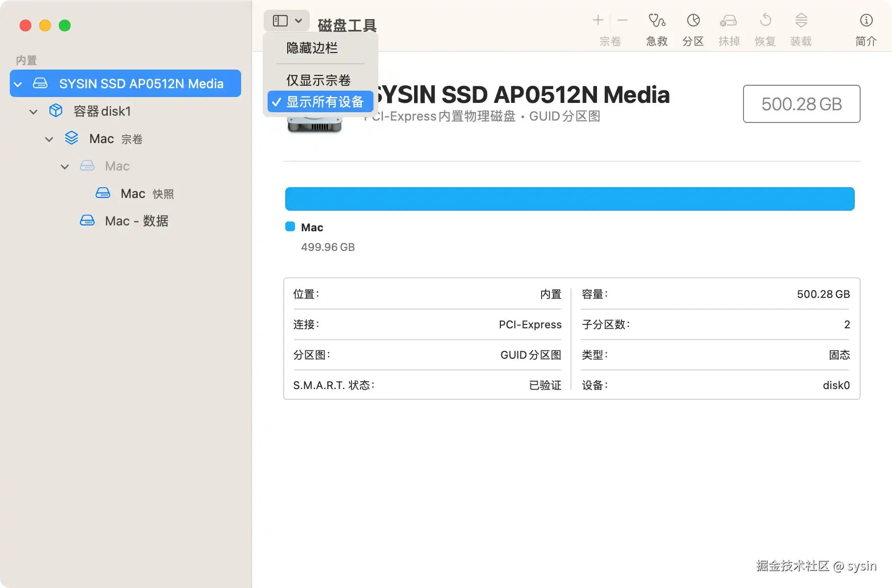Click the blue Mac partition usage bar
The height and width of the screenshot is (588, 892).
pyautogui.click(x=569, y=198)
